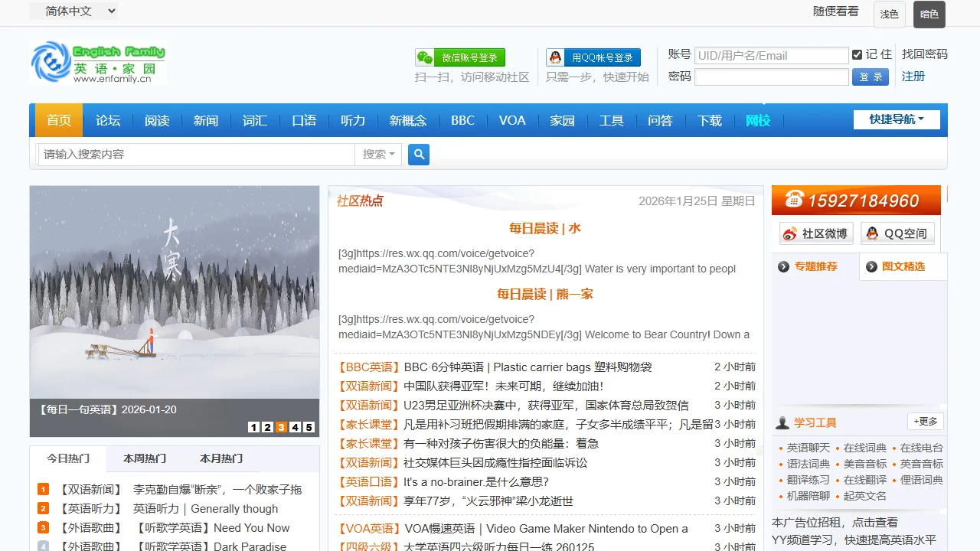Select slide number 5 in carousel
980x551 pixels.
pos(309,427)
